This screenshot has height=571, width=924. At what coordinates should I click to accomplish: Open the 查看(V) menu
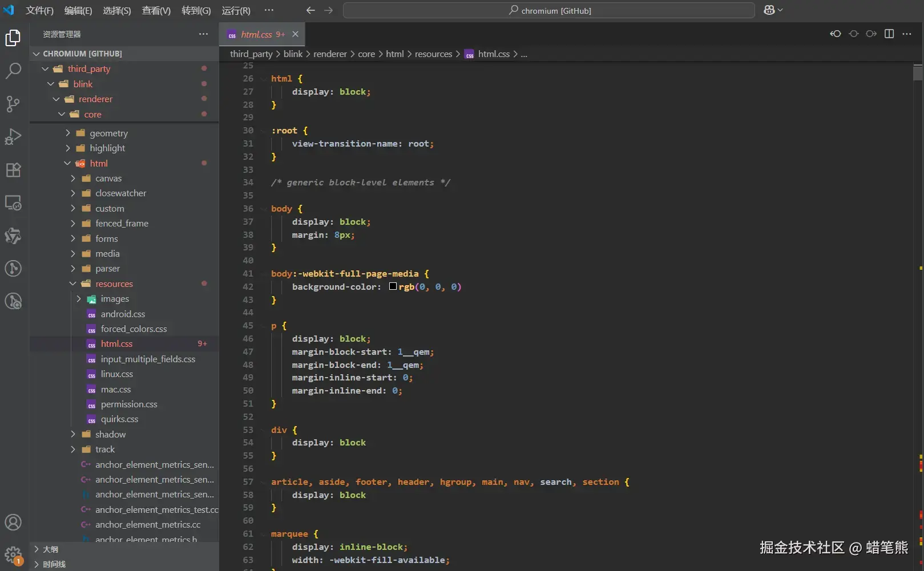[156, 10]
